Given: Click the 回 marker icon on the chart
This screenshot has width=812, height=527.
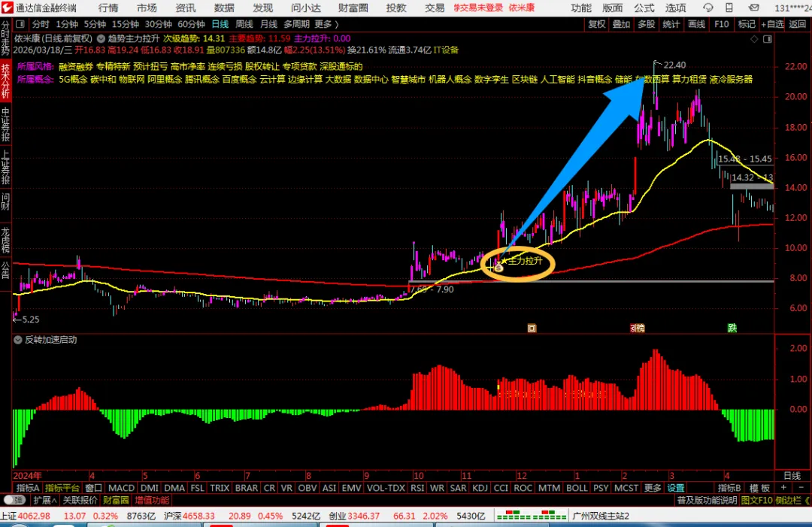Looking at the screenshot, I should pyautogui.click(x=532, y=328).
